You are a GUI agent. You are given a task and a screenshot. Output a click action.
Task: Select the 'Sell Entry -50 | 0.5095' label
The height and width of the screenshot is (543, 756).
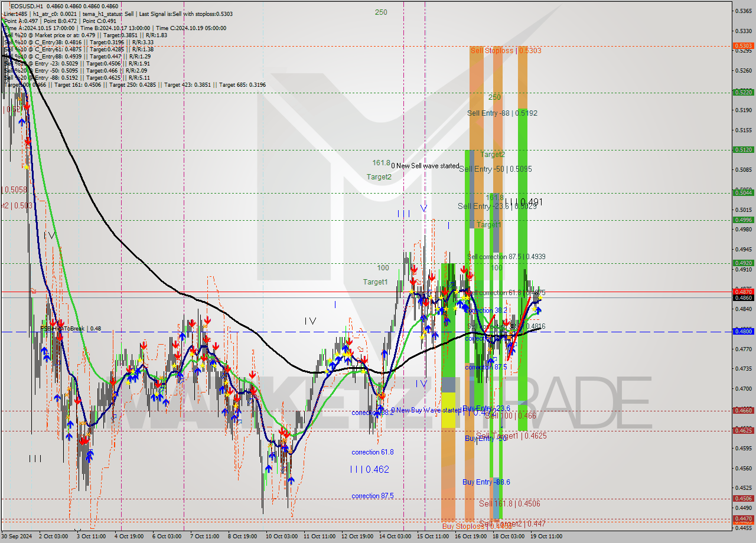pyautogui.click(x=496, y=169)
